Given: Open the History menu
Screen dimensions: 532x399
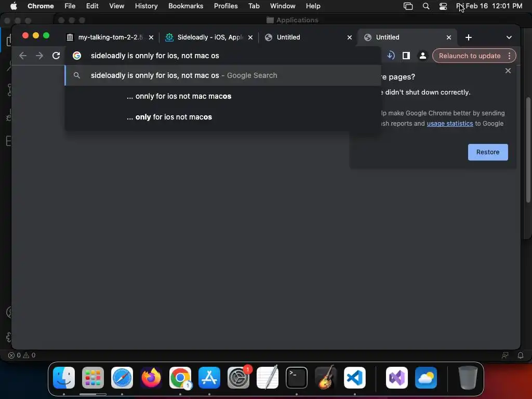Looking at the screenshot, I should (x=146, y=6).
